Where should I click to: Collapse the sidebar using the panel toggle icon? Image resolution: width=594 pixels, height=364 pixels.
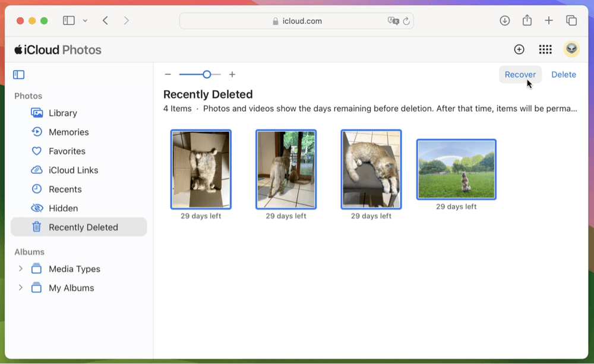point(18,74)
